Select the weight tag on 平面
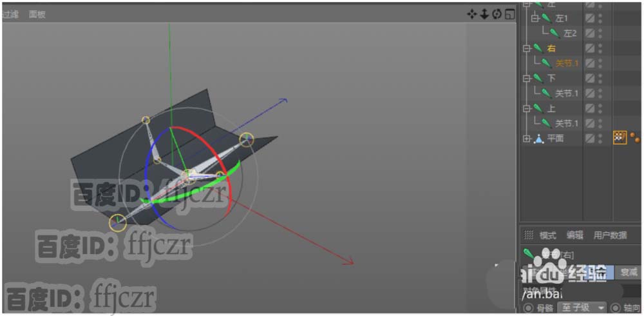 coord(620,138)
